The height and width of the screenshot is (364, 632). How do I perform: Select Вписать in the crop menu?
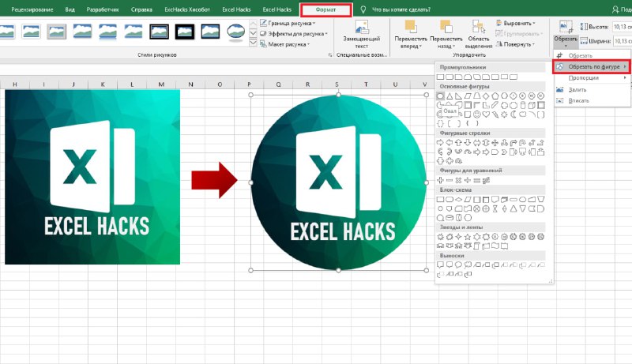pos(591,100)
